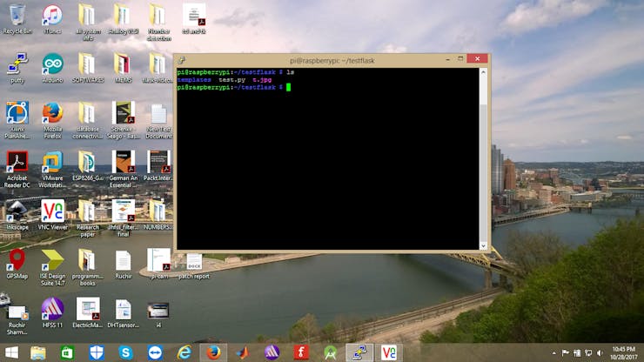Click the PuTTY title bar text
Viewport: 644px width, 362px height.
pos(332,60)
